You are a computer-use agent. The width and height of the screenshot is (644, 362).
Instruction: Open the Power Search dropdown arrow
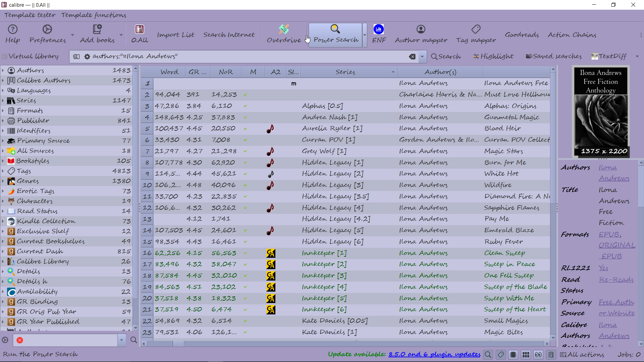365,35
